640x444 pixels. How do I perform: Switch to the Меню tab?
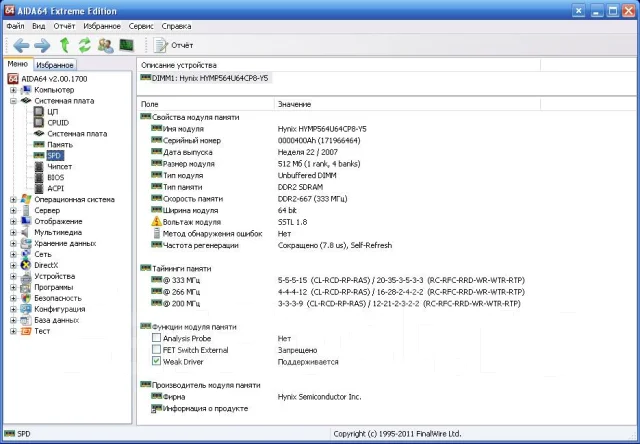(18, 64)
